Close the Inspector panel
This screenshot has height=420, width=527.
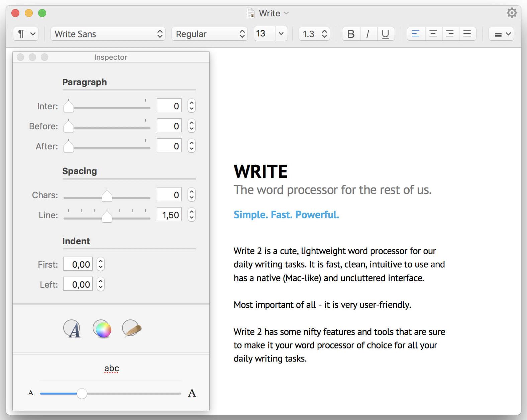pyautogui.click(x=20, y=57)
